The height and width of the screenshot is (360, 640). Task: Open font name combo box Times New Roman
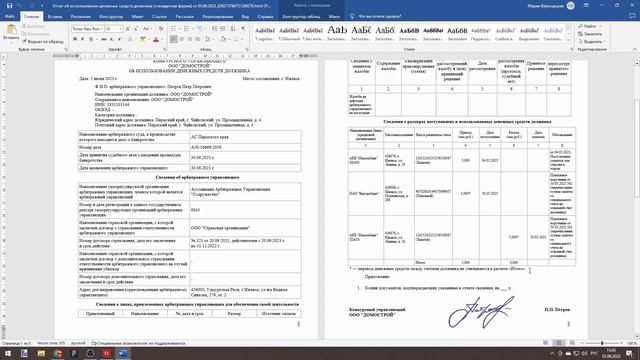[87, 29]
